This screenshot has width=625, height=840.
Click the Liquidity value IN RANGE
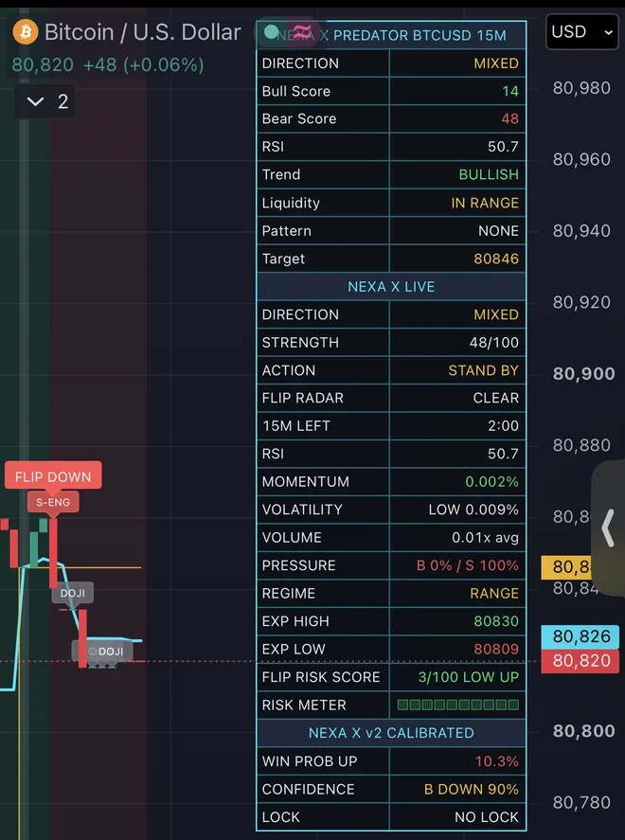click(x=485, y=203)
